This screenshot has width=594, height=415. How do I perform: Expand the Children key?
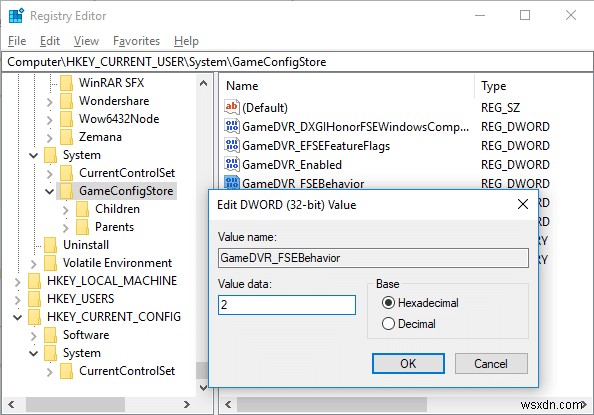(x=66, y=210)
